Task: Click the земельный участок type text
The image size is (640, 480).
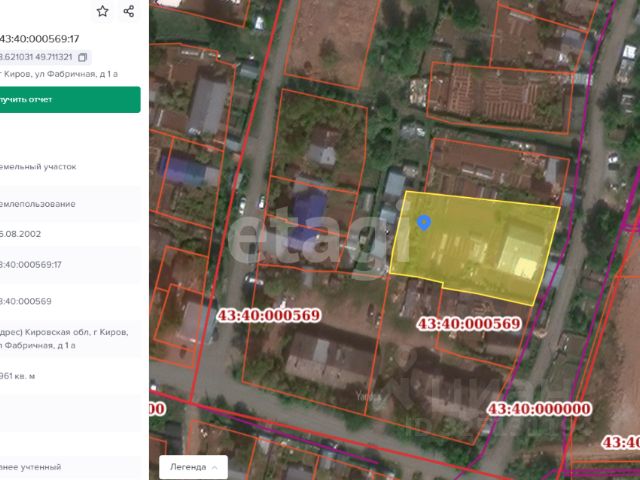Action: 38,167
